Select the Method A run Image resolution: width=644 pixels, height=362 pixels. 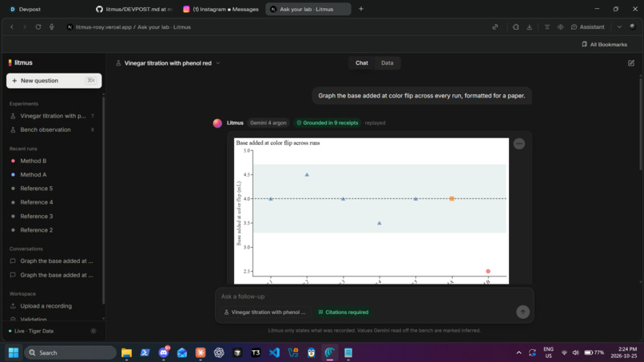click(x=33, y=175)
